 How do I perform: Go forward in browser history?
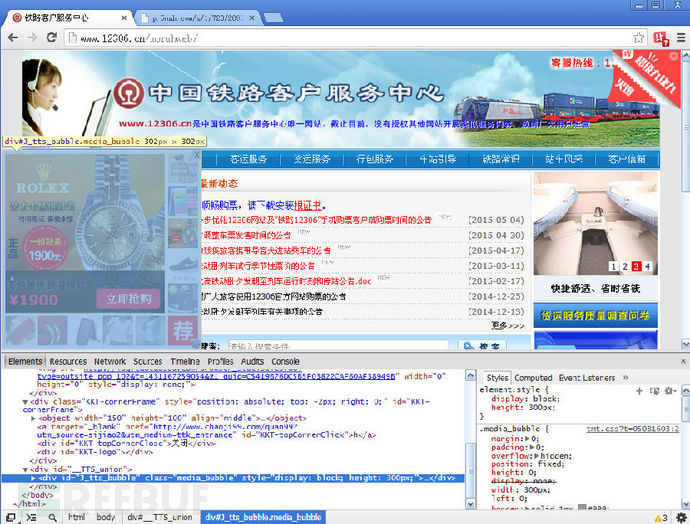[x=33, y=38]
